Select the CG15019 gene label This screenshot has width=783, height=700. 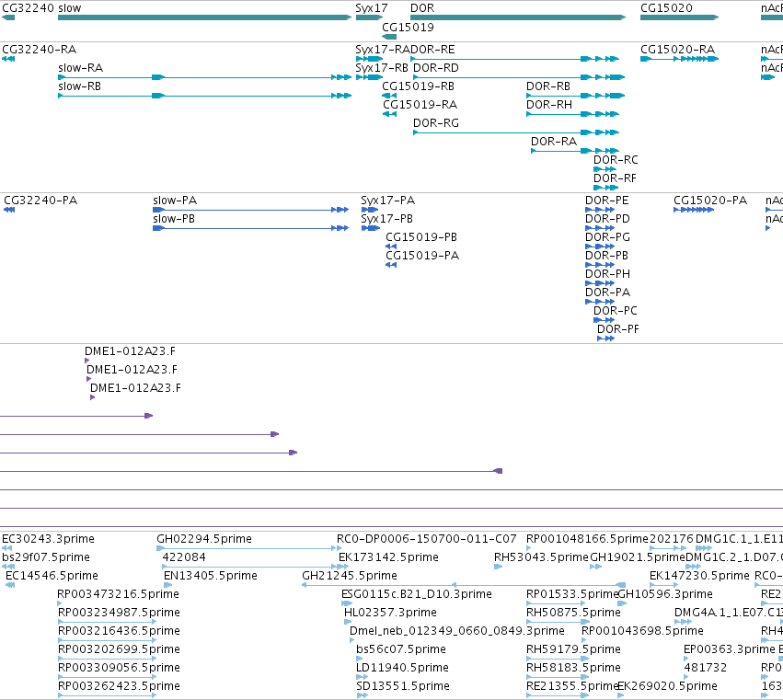[408, 28]
